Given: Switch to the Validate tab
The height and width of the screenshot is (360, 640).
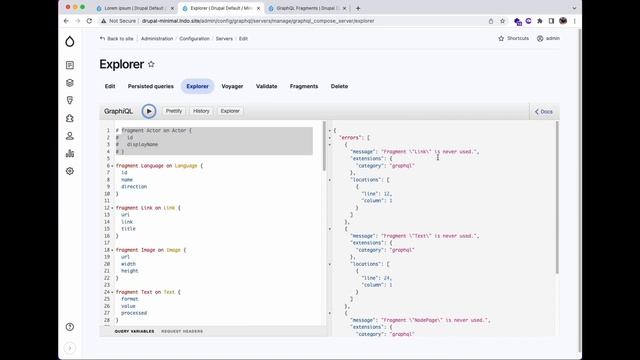Looking at the screenshot, I should 267,86.
